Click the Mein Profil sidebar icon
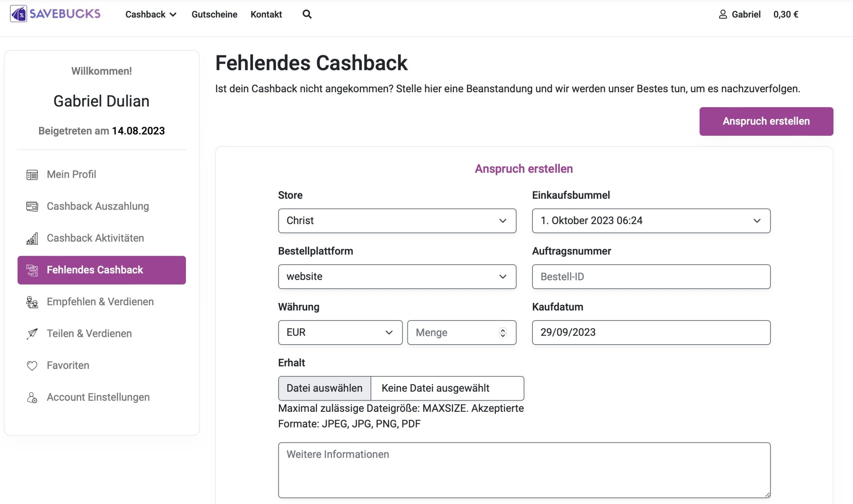 coord(32,174)
